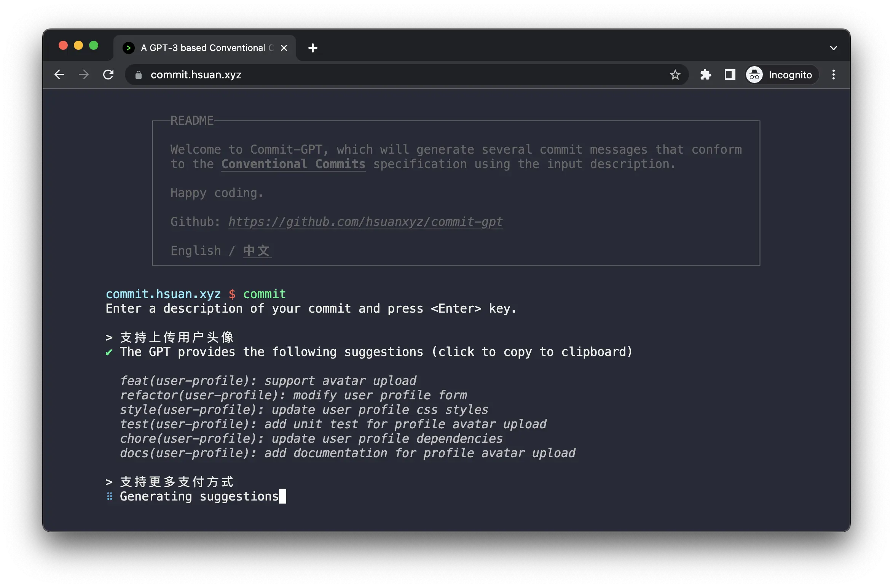Click the site lock icon
893x588 pixels.
(139, 75)
